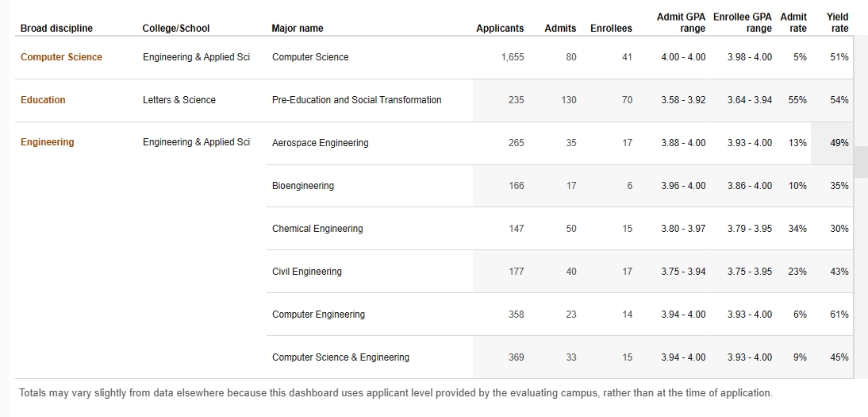Image resolution: width=868 pixels, height=417 pixels.
Task: Select Pre-Education and Social Transformation major
Action: 356,100
